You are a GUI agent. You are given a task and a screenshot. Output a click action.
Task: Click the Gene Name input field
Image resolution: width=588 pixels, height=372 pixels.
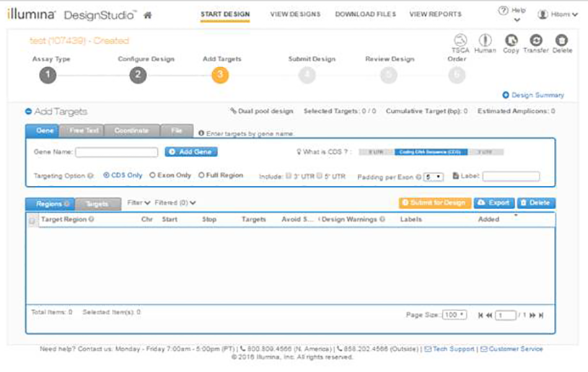pos(116,152)
